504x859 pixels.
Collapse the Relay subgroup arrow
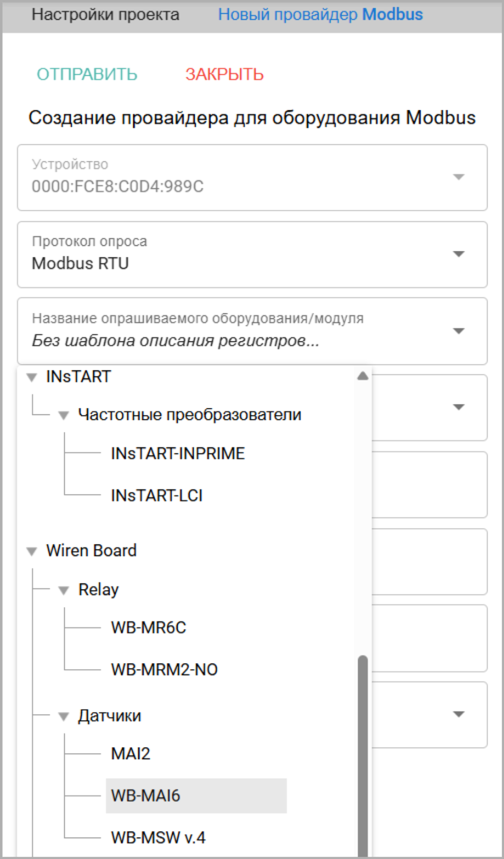coord(64,591)
